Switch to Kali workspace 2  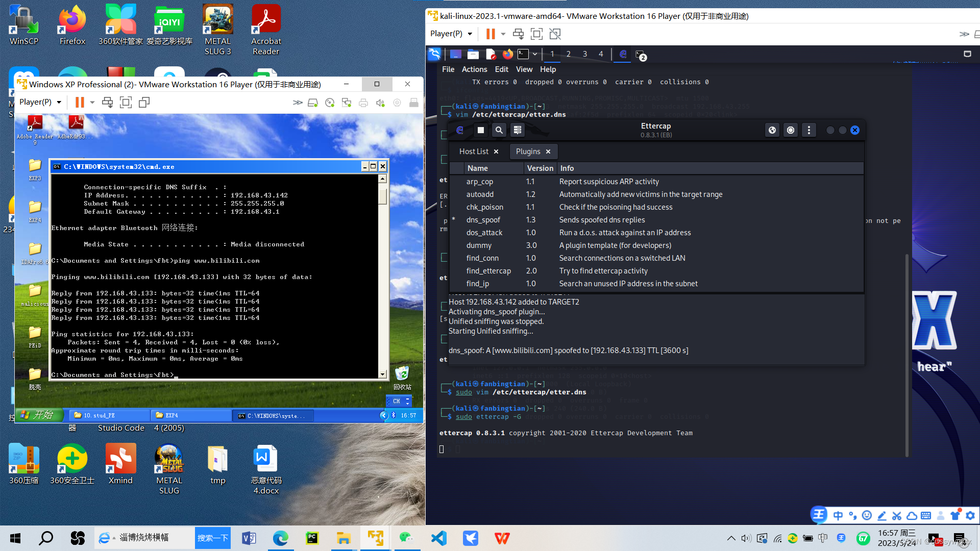pyautogui.click(x=568, y=54)
